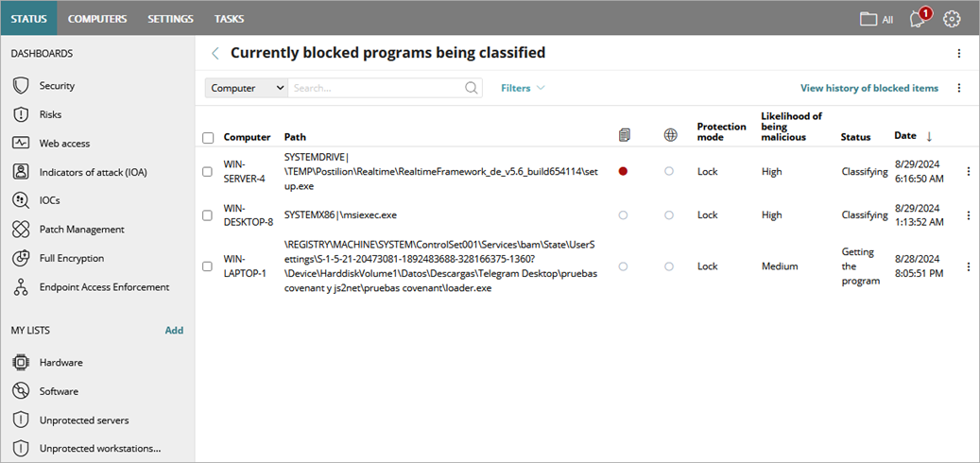The height and width of the screenshot is (463, 980).
Task: Tick the WIN-SERVER-4 row checkbox
Action: tap(208, 172)
